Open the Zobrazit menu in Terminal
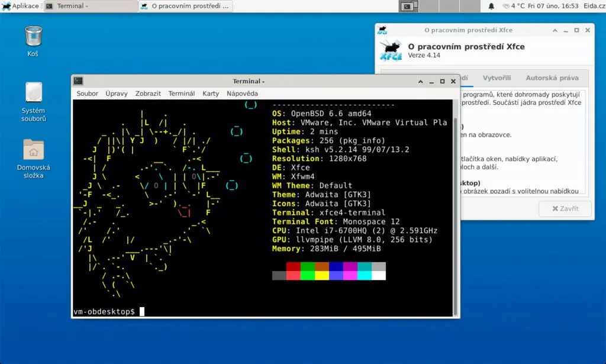Screen dimensions: 606x364 [148, 94]
